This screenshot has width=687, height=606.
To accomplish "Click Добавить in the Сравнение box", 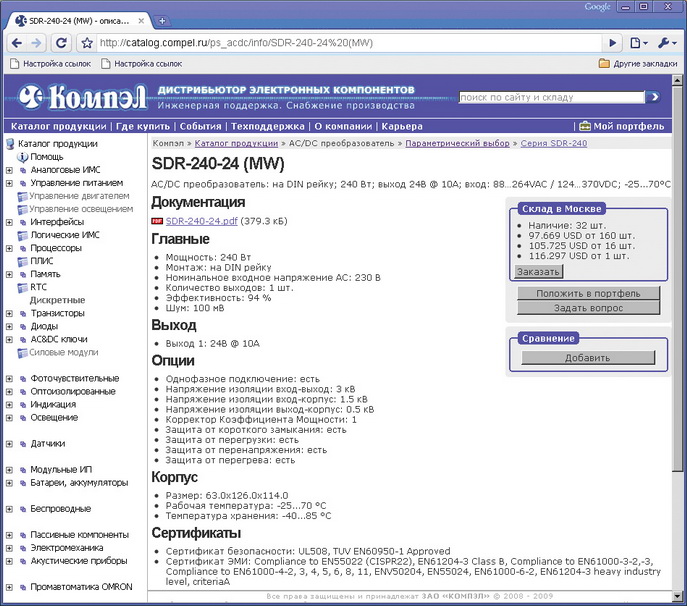I will point(588,358).
